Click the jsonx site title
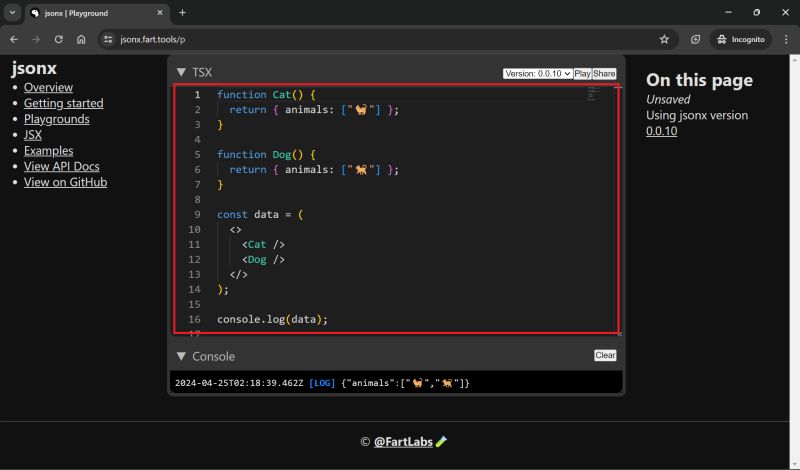The width and height of the screenshot is (800, 470). click(34, 68)
